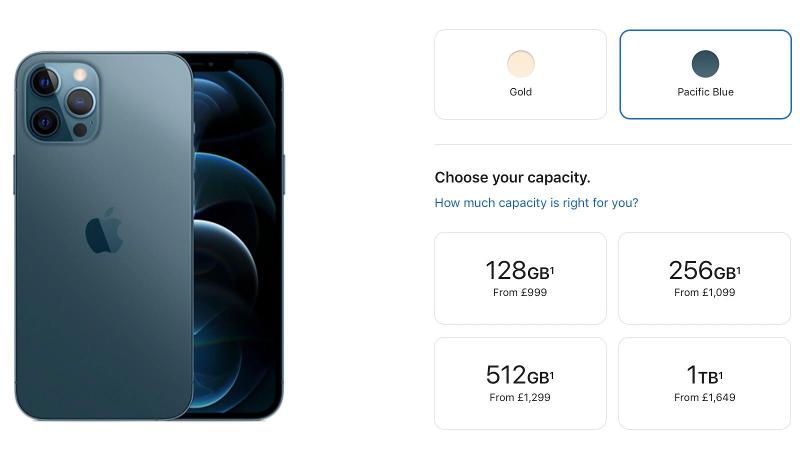Click the bottom-left camera lens on the iPhone
Viewport: 800px width, 450px height.
[43, 123]
